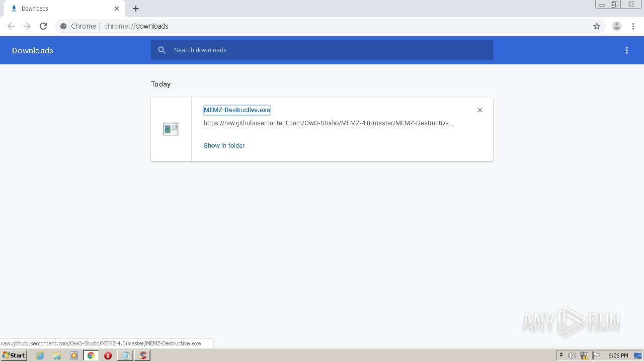This screenshot has height=362, width=644.
Task: Open the Windows Start menu
Action: (x=14, y=355)
